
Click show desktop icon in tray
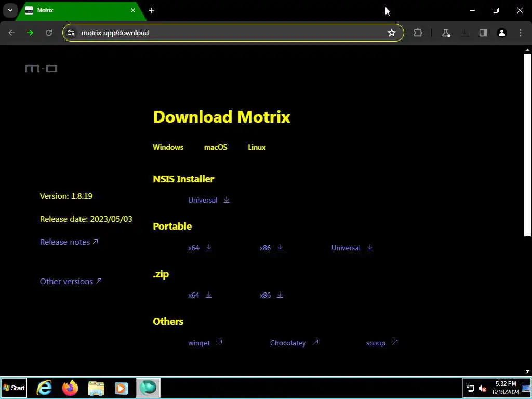pos(526,389)
